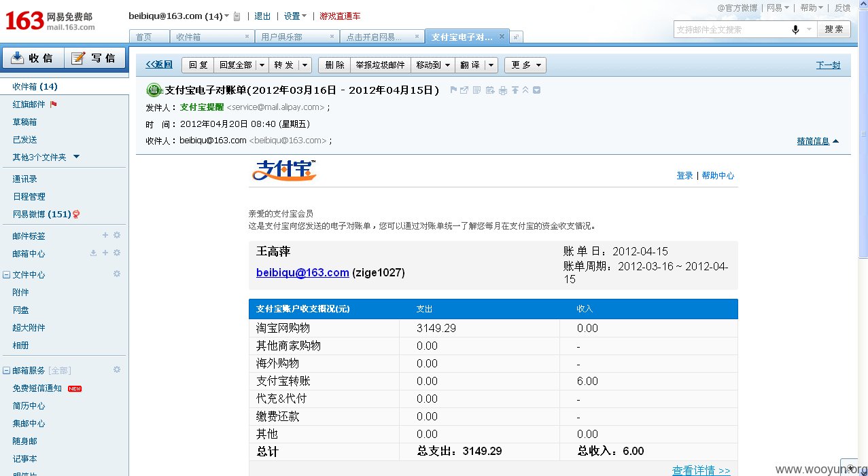868x476 pixels.
Task: Click the 帮助中心 link in the email
Action: [x=718, y=175]
